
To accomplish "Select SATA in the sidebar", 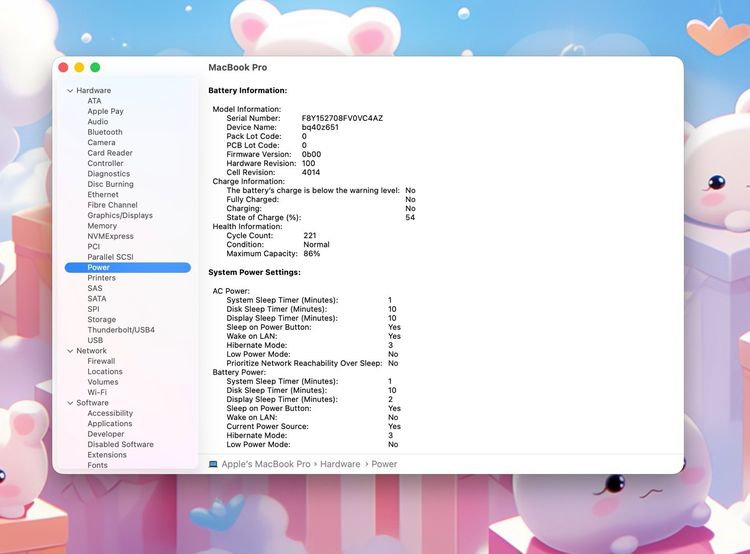I will pyautogui.click(x=97, y=299).
